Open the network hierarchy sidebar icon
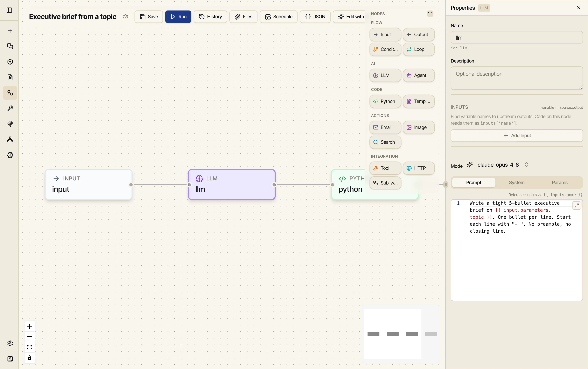 pyautogui.click(x=10, y=139)
